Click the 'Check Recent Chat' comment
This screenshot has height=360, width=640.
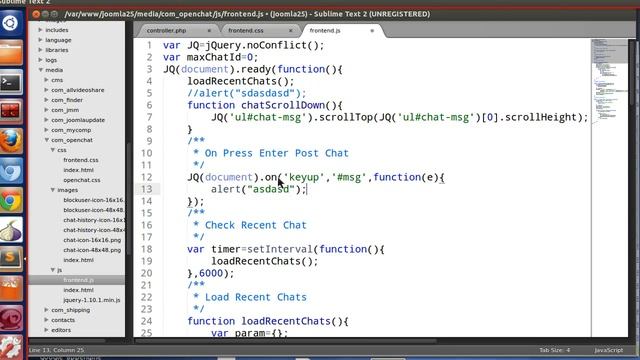pos(256,225)
